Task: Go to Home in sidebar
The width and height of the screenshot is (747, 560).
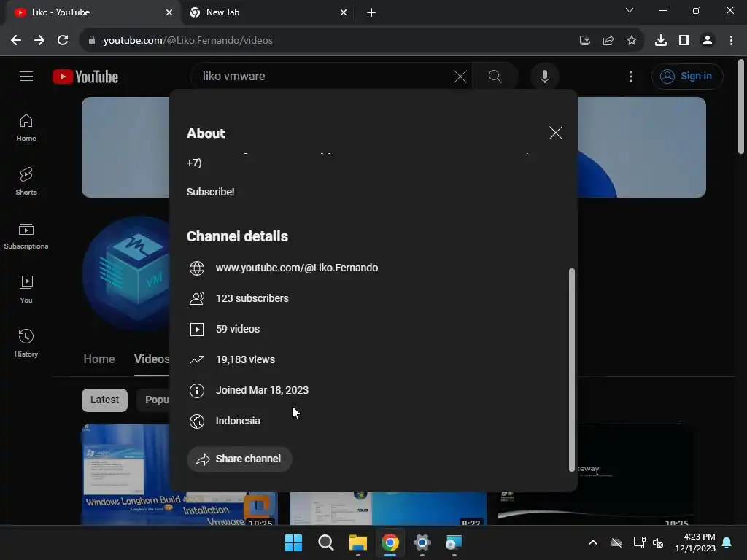Action: tap(26, 128)
